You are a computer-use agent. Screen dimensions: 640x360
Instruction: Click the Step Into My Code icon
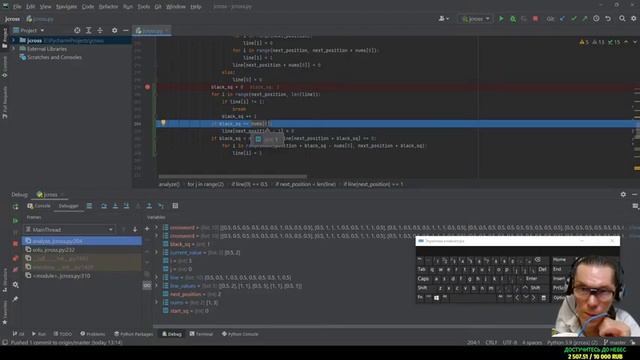click(x=126, y=206)
